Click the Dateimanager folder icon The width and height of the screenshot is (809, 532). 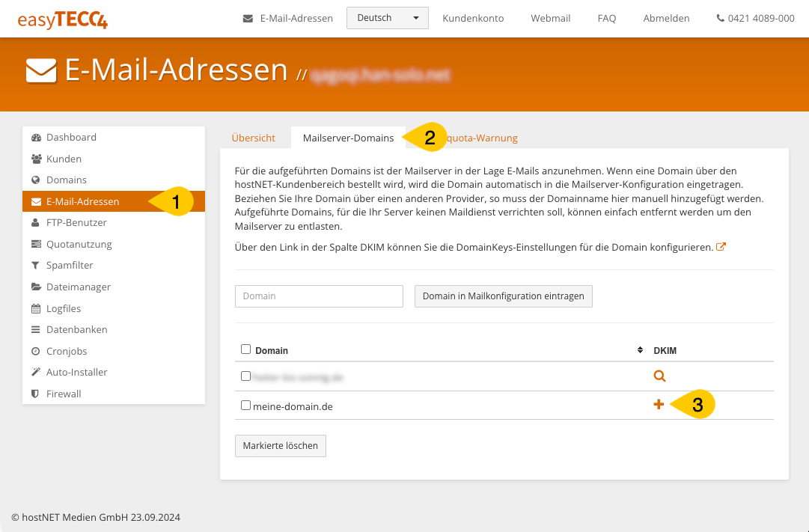click(x=36, y=287)
